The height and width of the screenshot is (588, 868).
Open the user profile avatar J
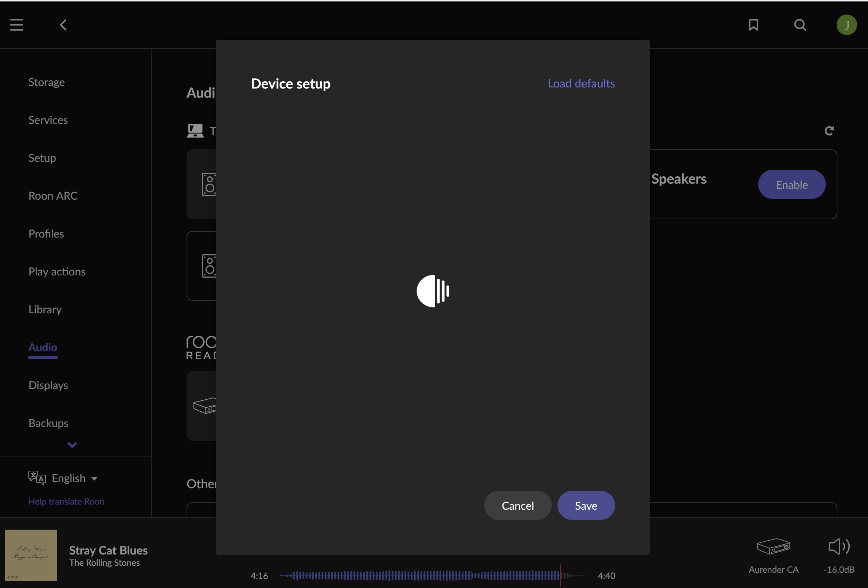click(x=847, y=25)
